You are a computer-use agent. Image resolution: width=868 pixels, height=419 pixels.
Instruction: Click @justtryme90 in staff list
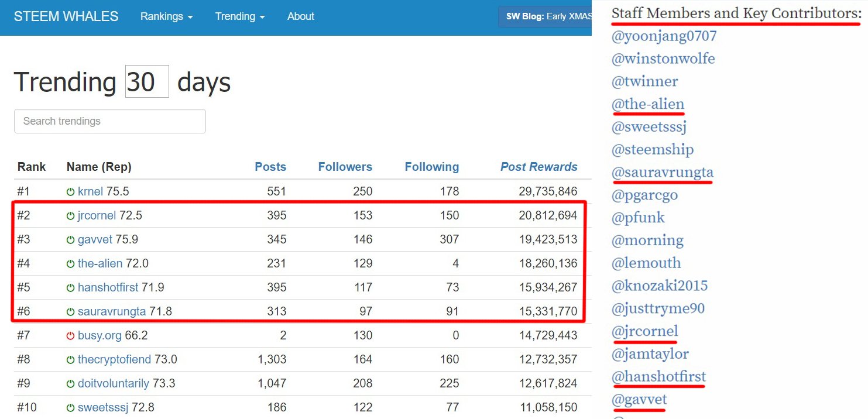click(x=658, y=309)
